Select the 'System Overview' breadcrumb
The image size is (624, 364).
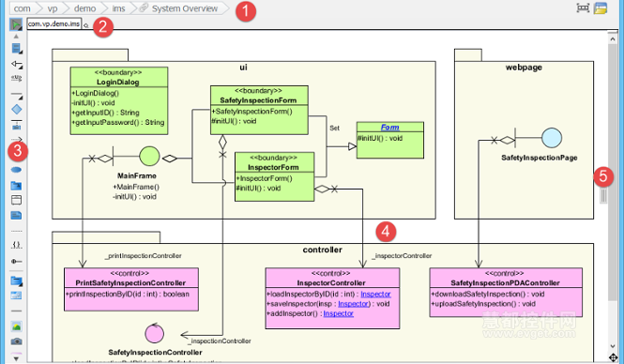185,8
